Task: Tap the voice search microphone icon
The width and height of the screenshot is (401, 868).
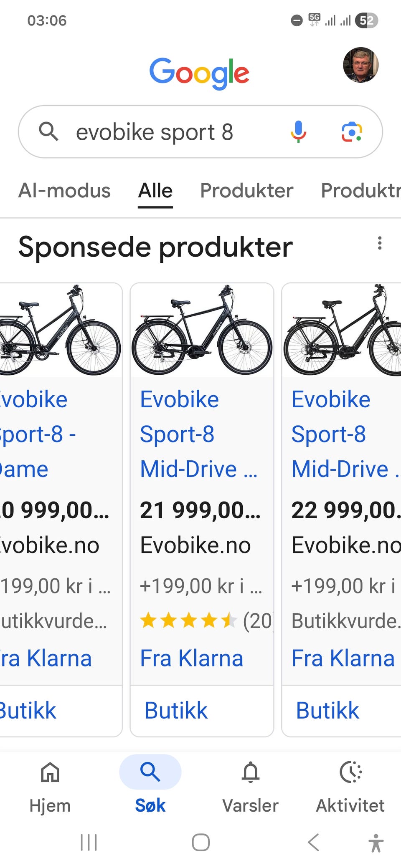Action: coord(298,132)
